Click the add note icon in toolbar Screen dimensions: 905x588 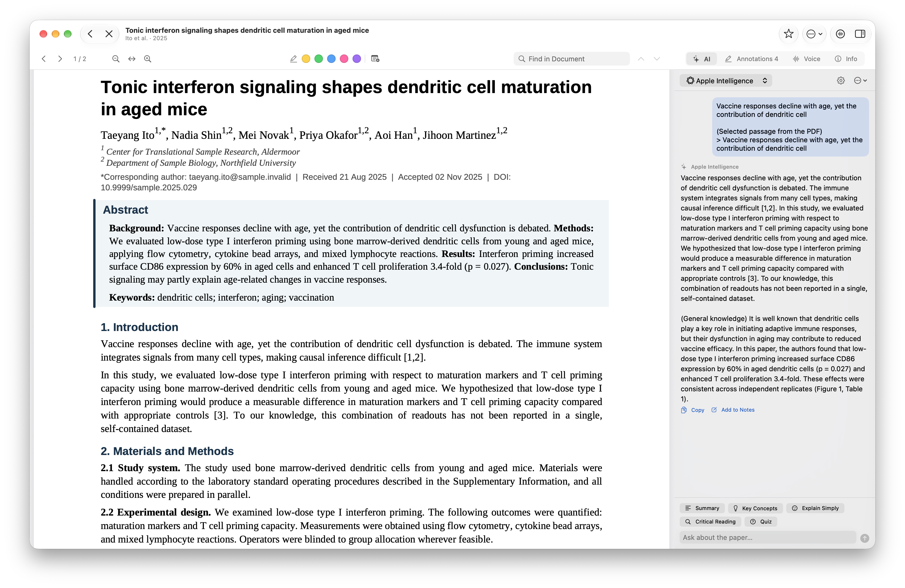375,58
